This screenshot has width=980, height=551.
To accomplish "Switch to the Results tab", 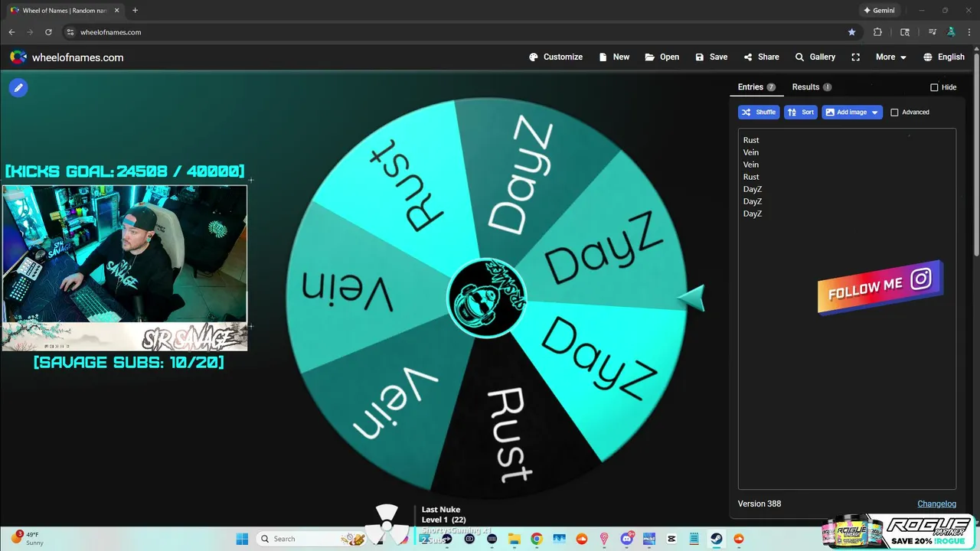I will point(812,87).
